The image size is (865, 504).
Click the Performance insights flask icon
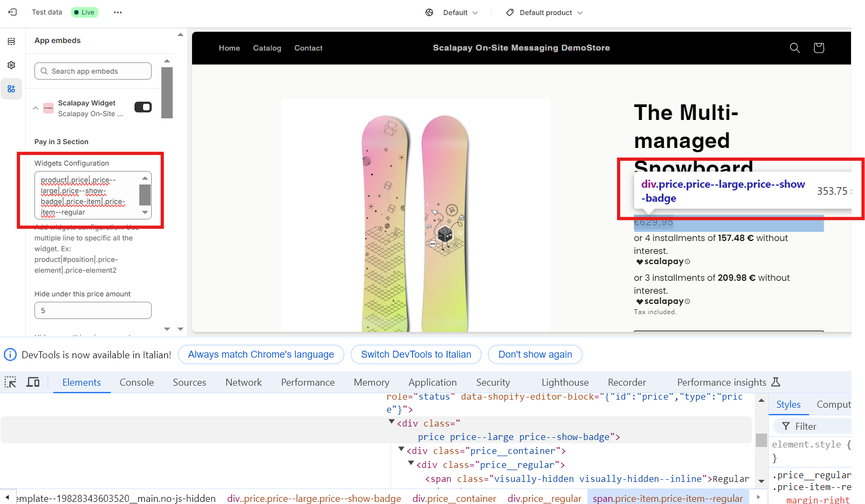pyautogui.click(x=776, y=382)
